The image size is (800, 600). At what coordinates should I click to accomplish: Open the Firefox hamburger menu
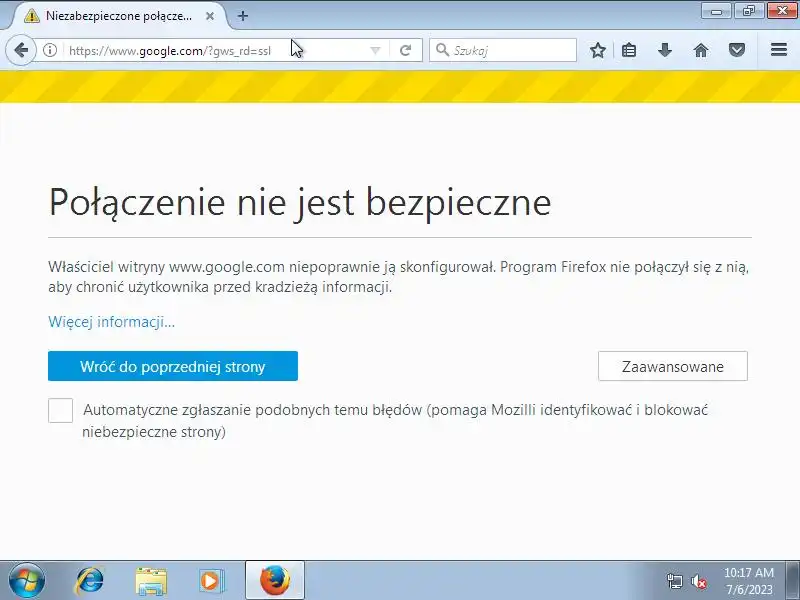click(x=779, y=49)
